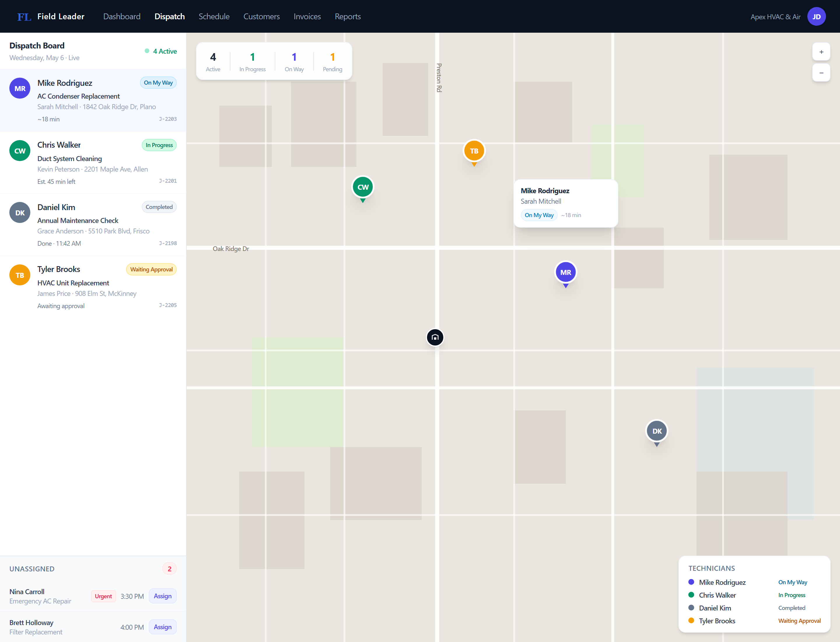Open the Schedule tab

pyautogui.click(x=214, y=16)
